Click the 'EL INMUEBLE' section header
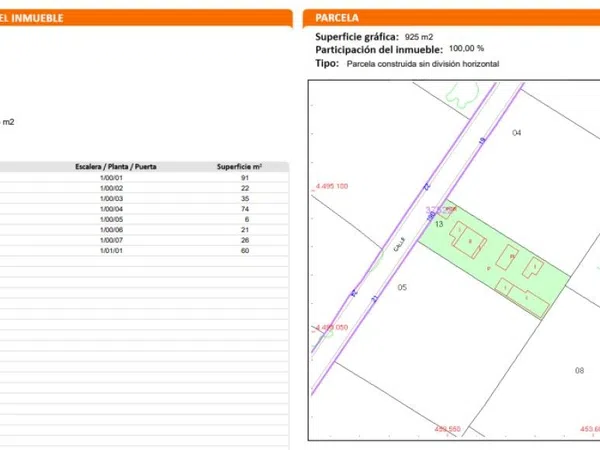The width and height of the screenshot is (600, 450). pos(146,18)
